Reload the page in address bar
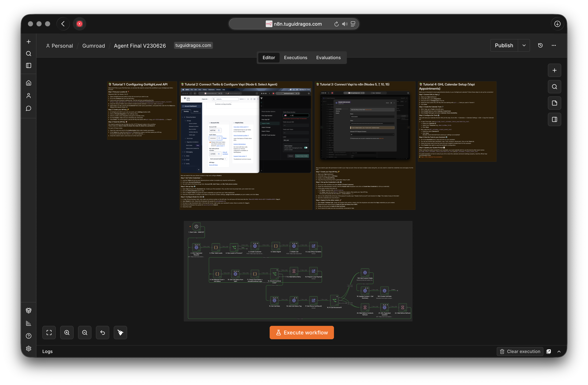 point(336,24)
